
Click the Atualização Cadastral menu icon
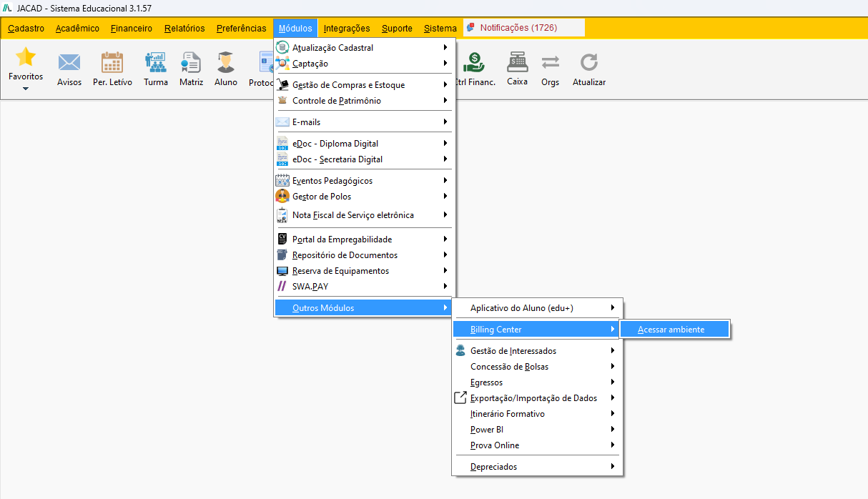(x=282, y=48)
